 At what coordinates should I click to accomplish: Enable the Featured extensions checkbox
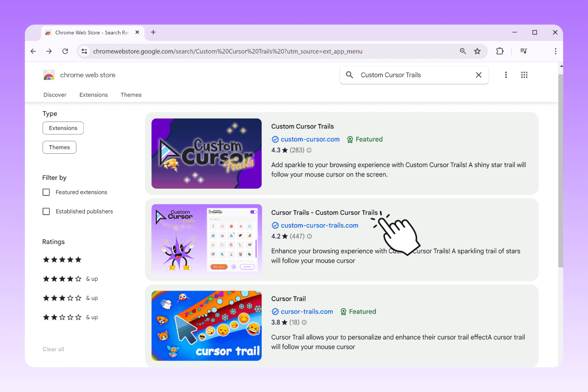(46, 192)
